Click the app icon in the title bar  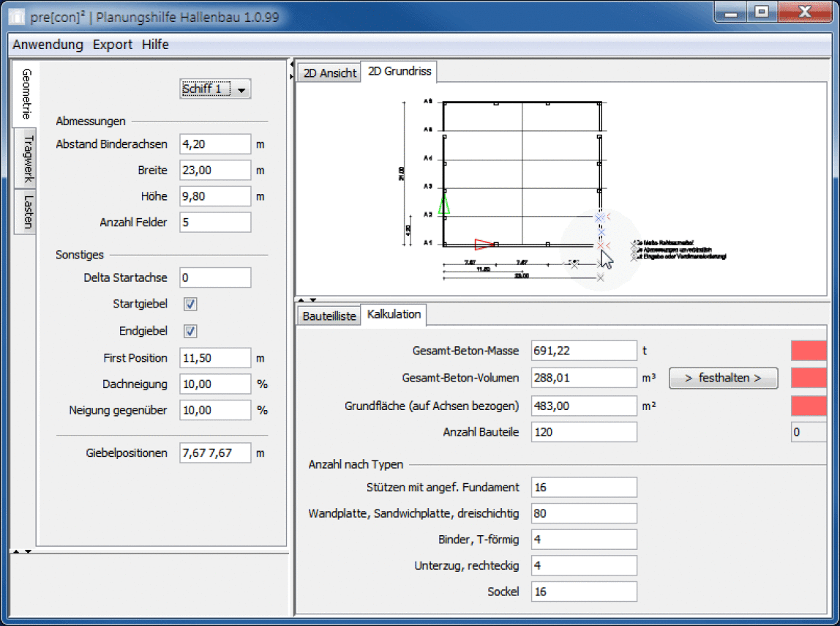click(17, 17)
